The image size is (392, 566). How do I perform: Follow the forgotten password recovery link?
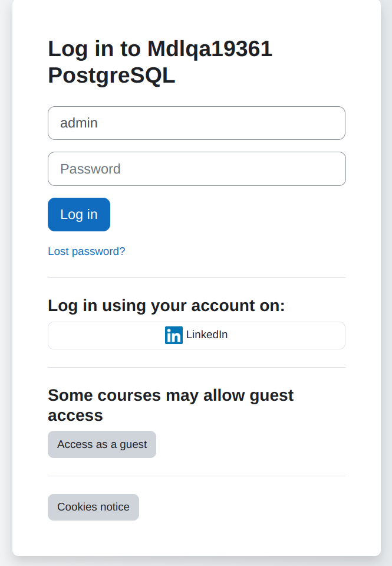(x=87, y=251)
